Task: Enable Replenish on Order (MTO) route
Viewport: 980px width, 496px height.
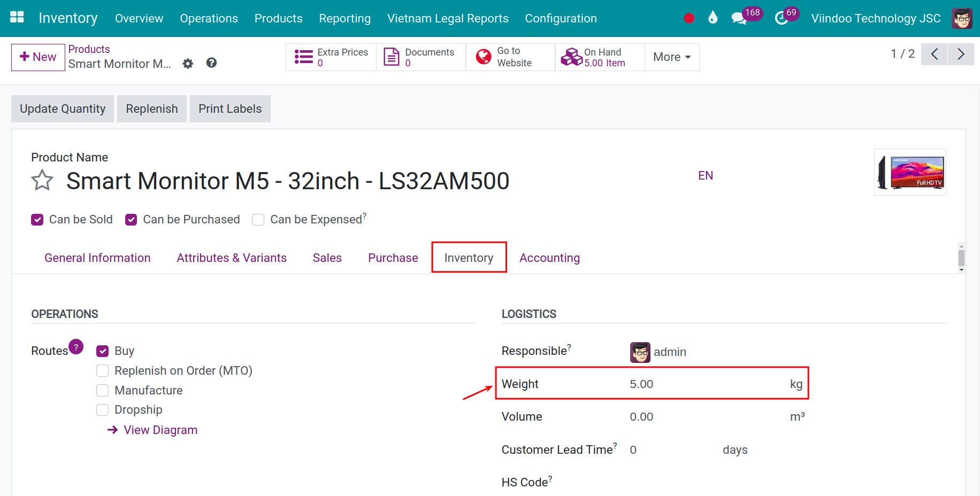Action: point(102,371)
